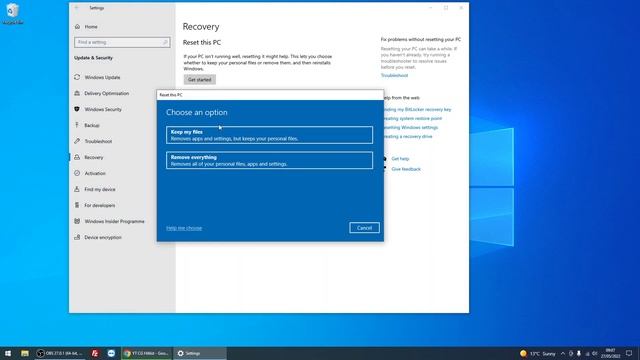Open Windows Update section
Viewport: 640px width, 360px height.
pyautogui.click(x=102, y=77)
